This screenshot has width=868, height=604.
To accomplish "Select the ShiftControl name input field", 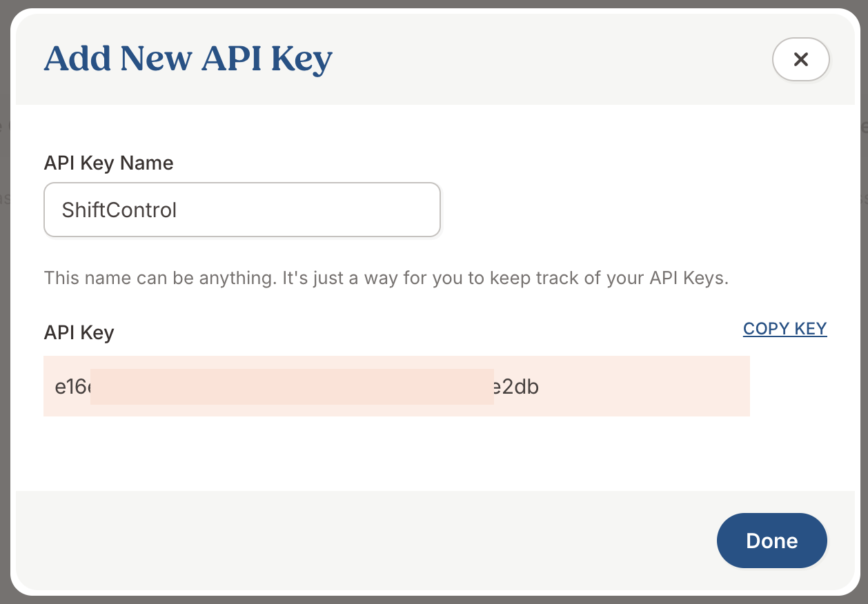I will tap(241, 210).
